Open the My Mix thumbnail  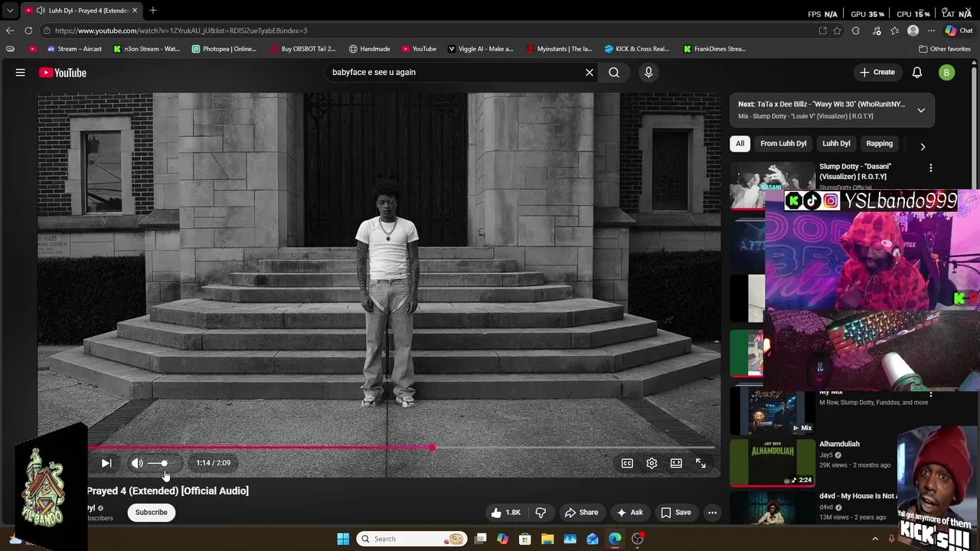coord(773,411)
